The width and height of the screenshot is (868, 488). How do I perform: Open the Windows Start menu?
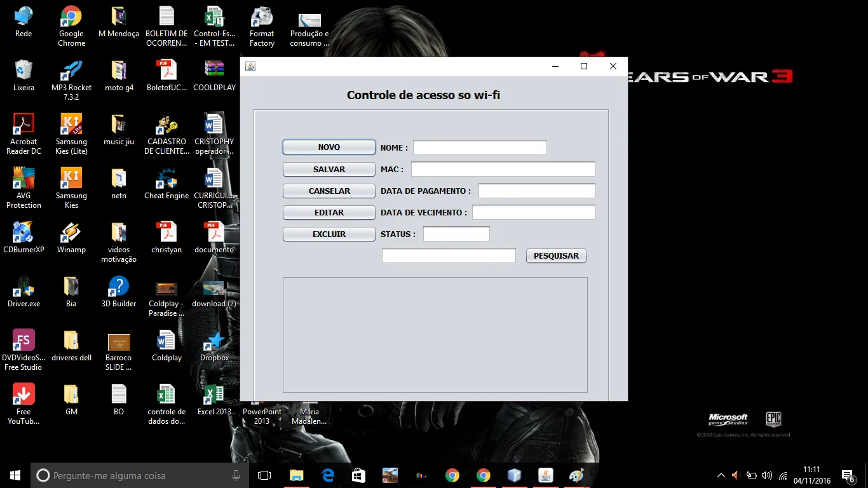coord(15,475)
